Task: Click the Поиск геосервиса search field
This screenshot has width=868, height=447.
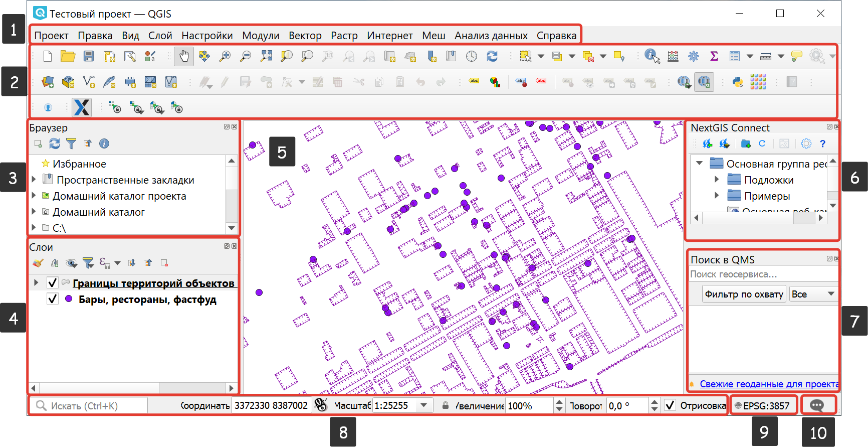Action: [763, 274]
